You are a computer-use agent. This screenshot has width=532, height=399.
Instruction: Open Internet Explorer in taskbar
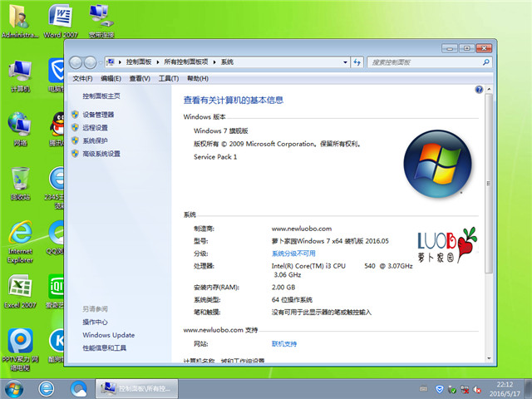(47, 389)
